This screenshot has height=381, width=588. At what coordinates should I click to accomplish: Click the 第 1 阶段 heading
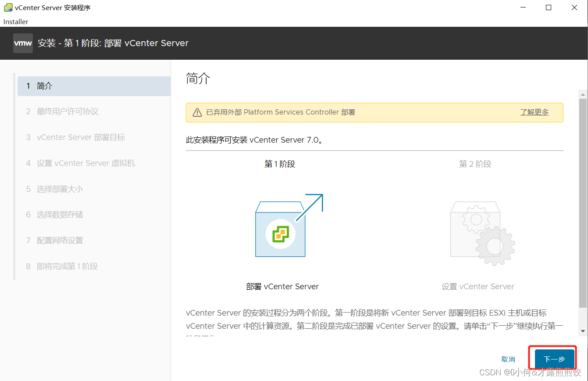(280, 164)
